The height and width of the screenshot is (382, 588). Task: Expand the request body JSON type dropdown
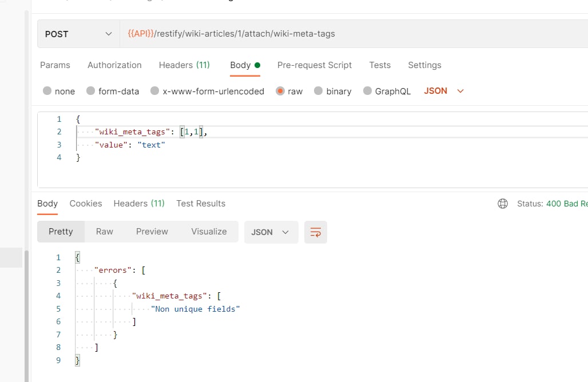(444, 91)
